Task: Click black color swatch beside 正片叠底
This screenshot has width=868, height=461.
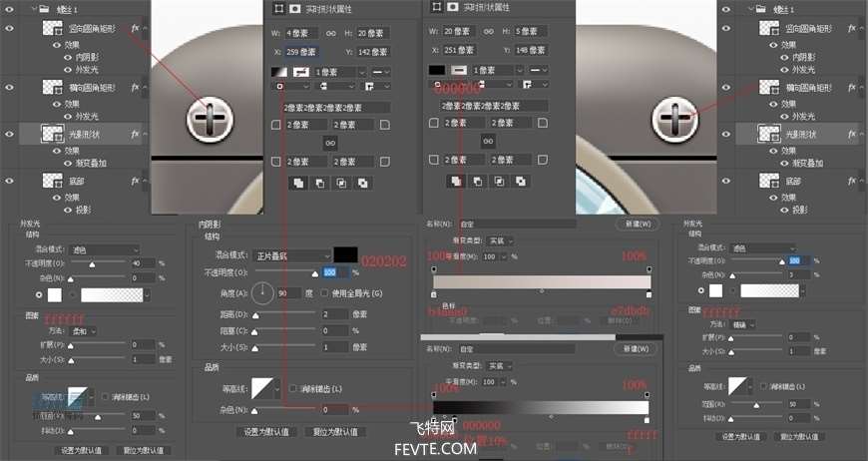Action: point(345,255)
